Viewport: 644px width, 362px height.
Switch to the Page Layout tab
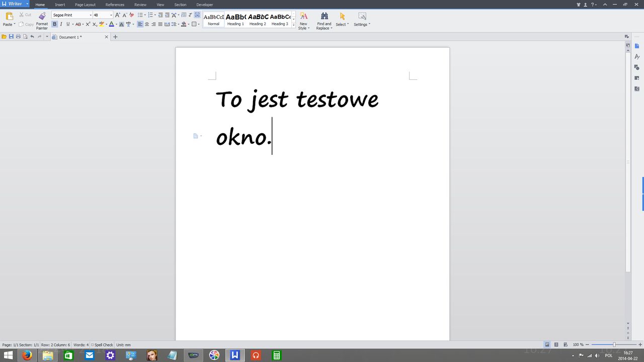click(85, 5)
